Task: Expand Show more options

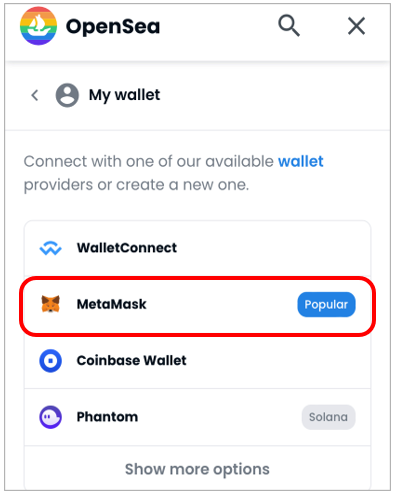Action: (x=197, y=469)
